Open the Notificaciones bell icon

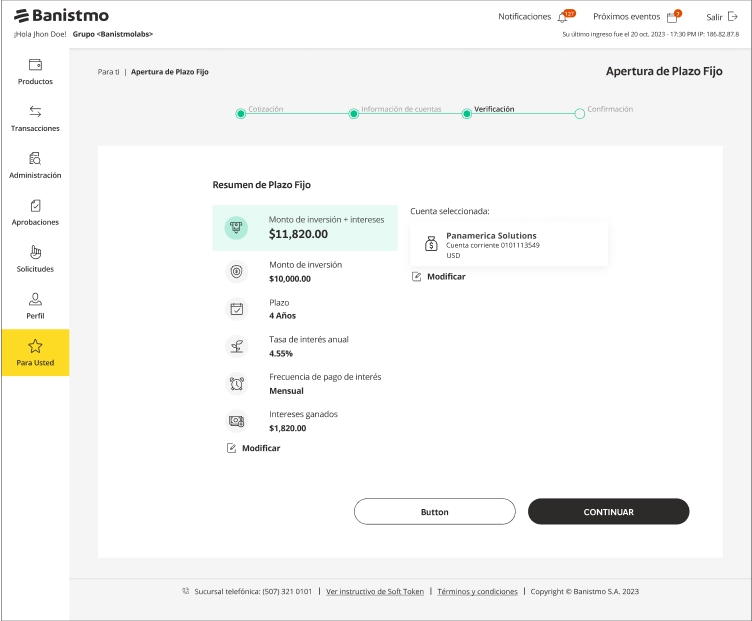click(563, 18)
